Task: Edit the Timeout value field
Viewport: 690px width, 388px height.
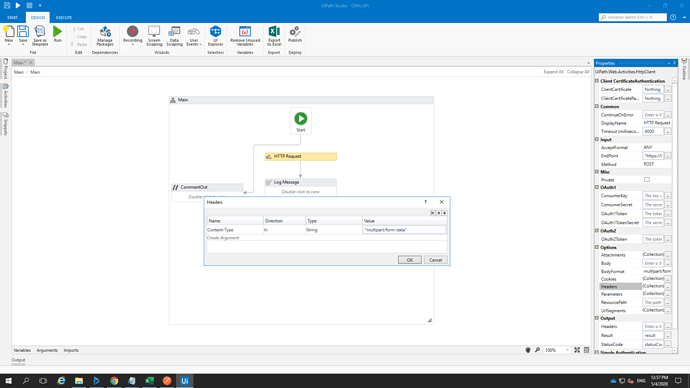Action: pyautogui.click(x=653, y=132)
